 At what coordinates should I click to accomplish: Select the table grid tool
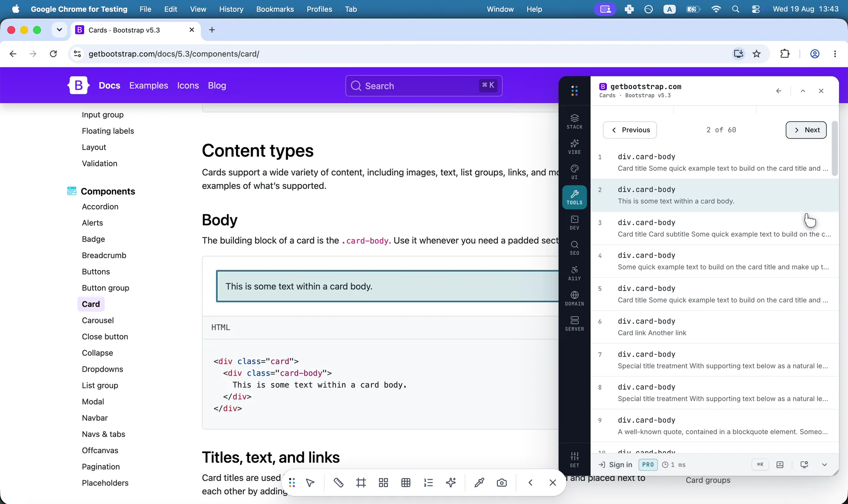(x=406, y=483)
